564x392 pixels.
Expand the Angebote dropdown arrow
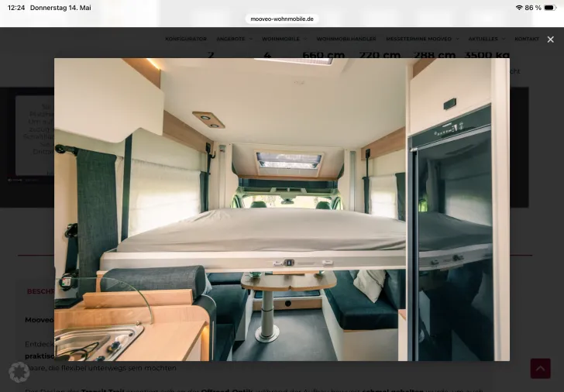click(x=251, y=39)
